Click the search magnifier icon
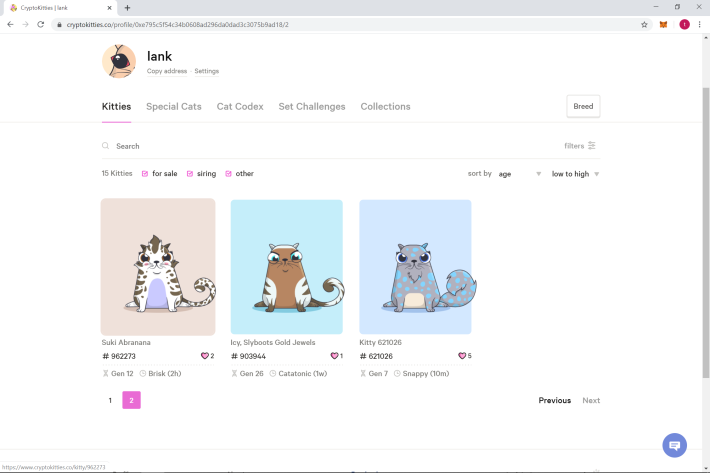The image size is (710, 473). (106, 146)
